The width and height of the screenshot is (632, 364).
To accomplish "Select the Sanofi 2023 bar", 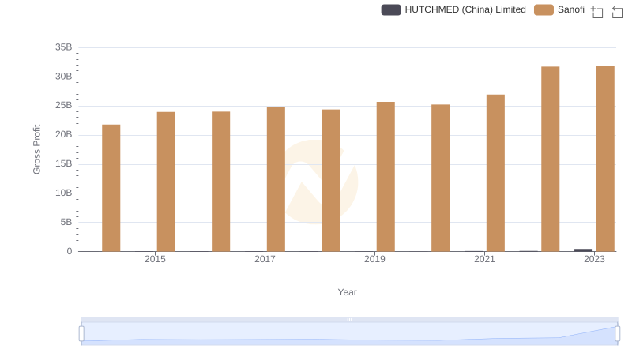I will [605, 159].
